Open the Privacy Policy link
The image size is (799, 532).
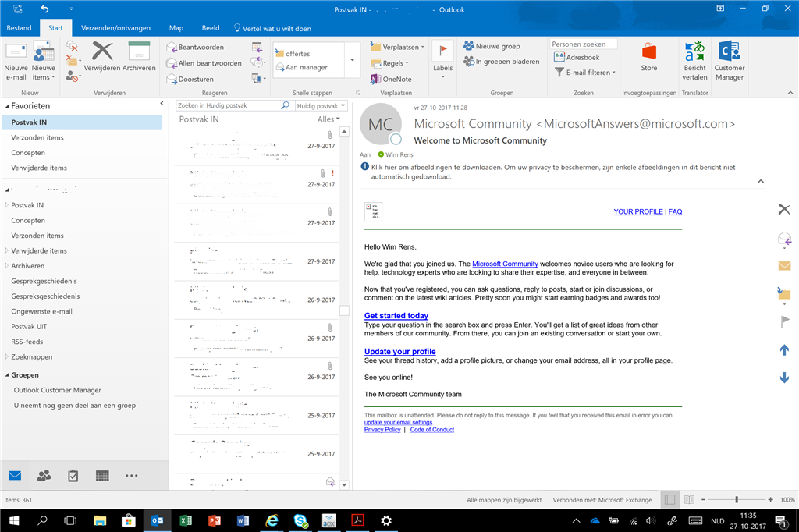(382, 430)
